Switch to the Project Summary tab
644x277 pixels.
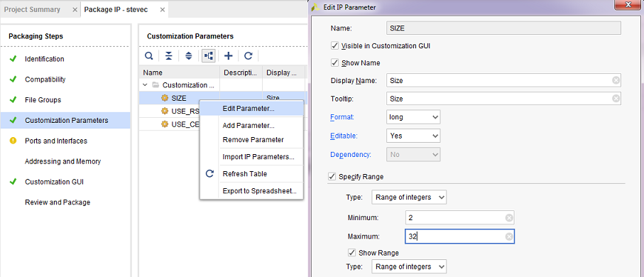tap(32, 9)
